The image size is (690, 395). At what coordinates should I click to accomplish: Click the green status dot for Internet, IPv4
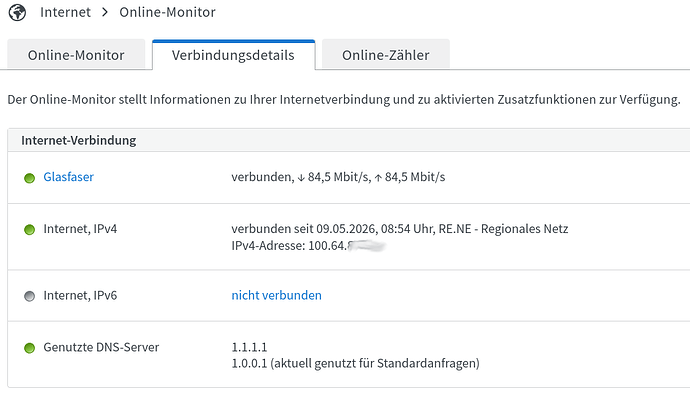pyautogui.click(x=29, y=230)
